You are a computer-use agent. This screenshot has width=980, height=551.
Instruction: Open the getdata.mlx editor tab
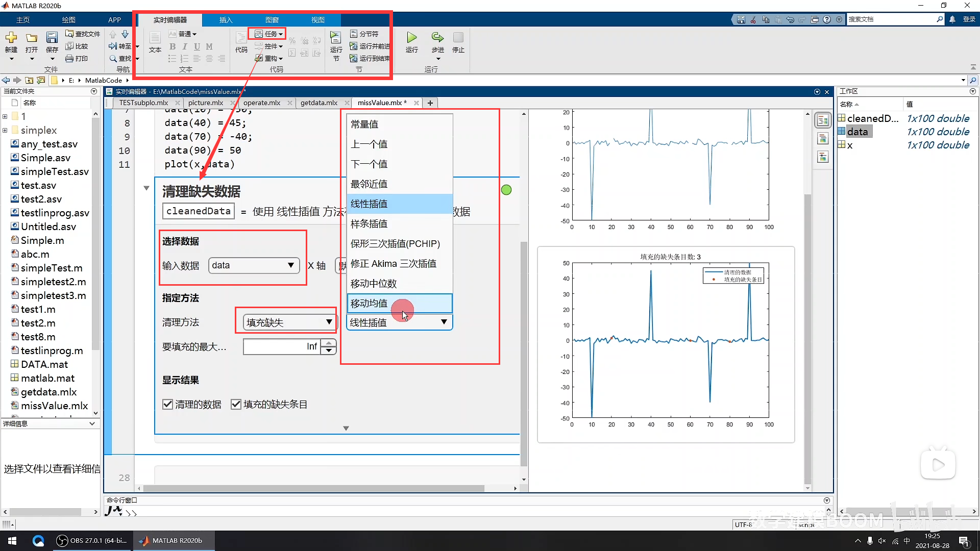point(319,103)
